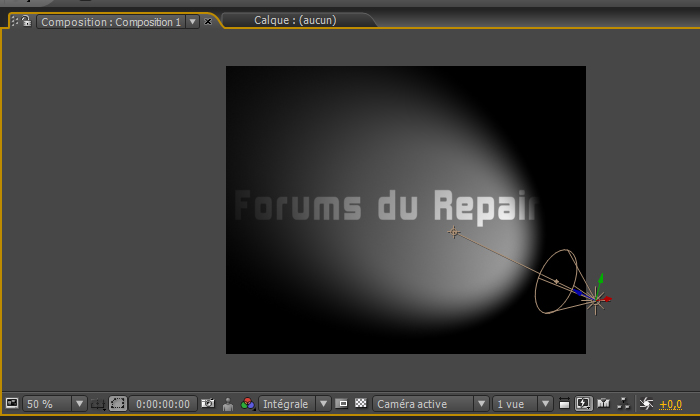Open the timeline panel icon
This screenshot has height=420, width=700.
click(x=604, y=403)
